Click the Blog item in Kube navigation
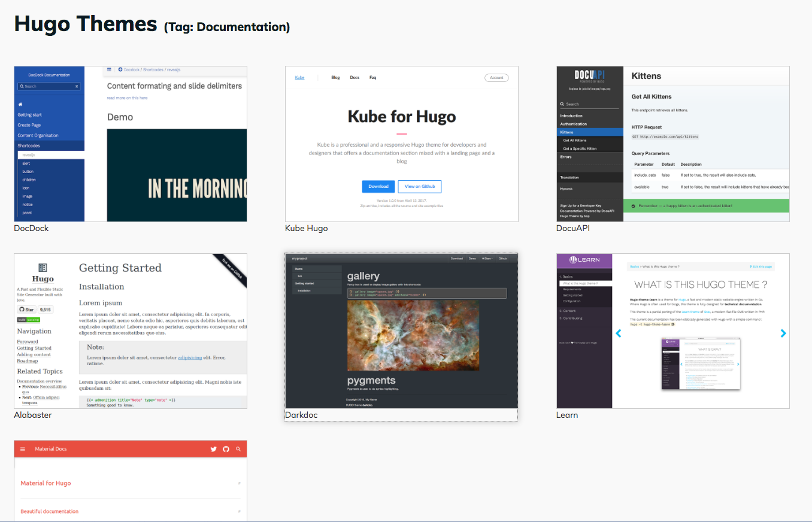 (335, 77)
